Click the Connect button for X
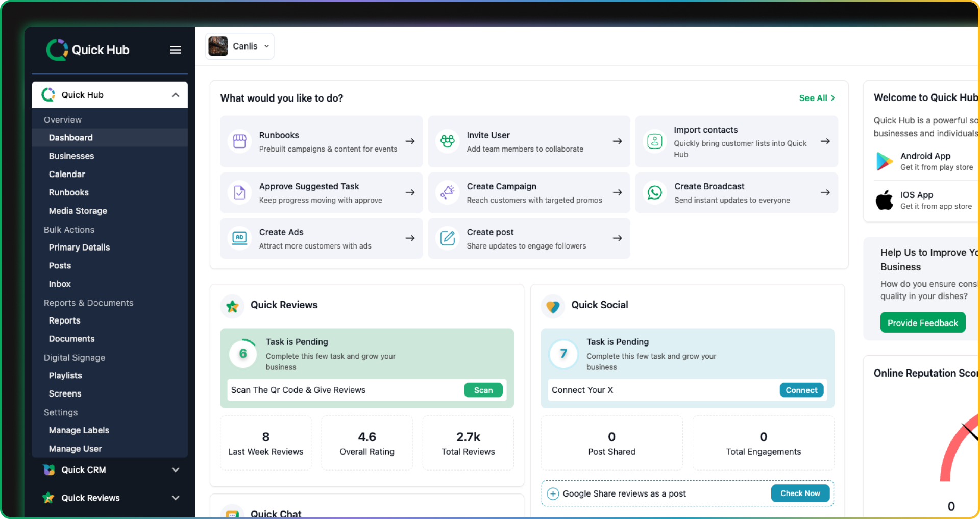980x519 pixels. tap(801, 390)
